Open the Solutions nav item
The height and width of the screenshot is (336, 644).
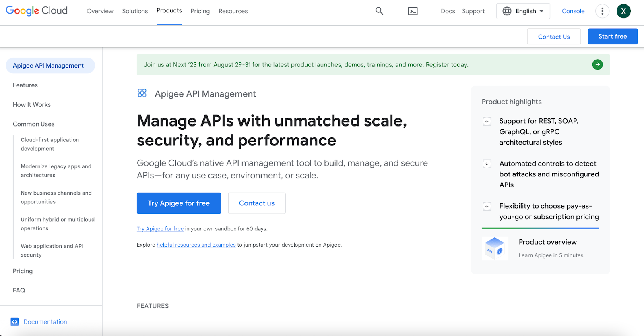click(x=135, y=11)
